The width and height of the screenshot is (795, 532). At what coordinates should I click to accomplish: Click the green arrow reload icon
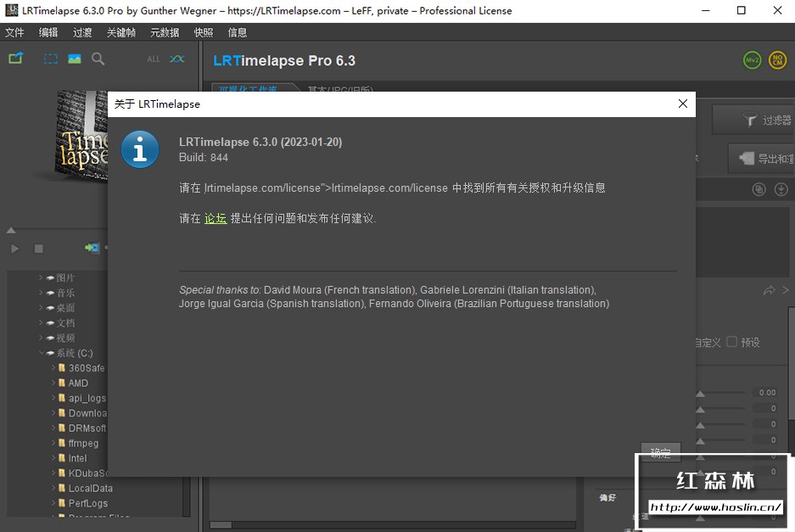click(x=92, y=248)
